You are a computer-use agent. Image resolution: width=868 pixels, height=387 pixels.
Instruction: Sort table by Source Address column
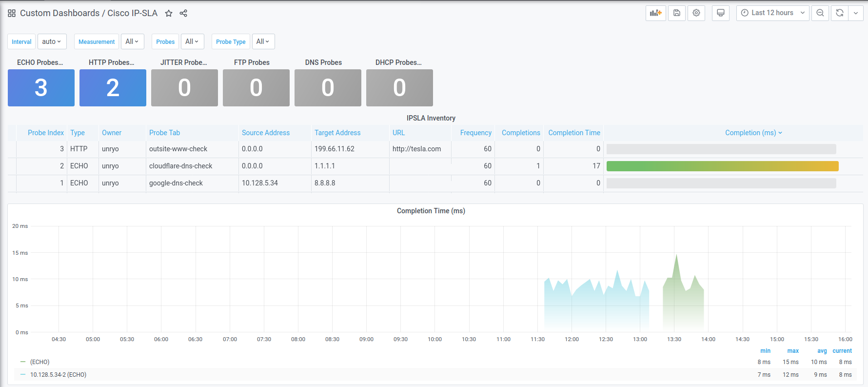pyautogui.click(x=266, y=133)
